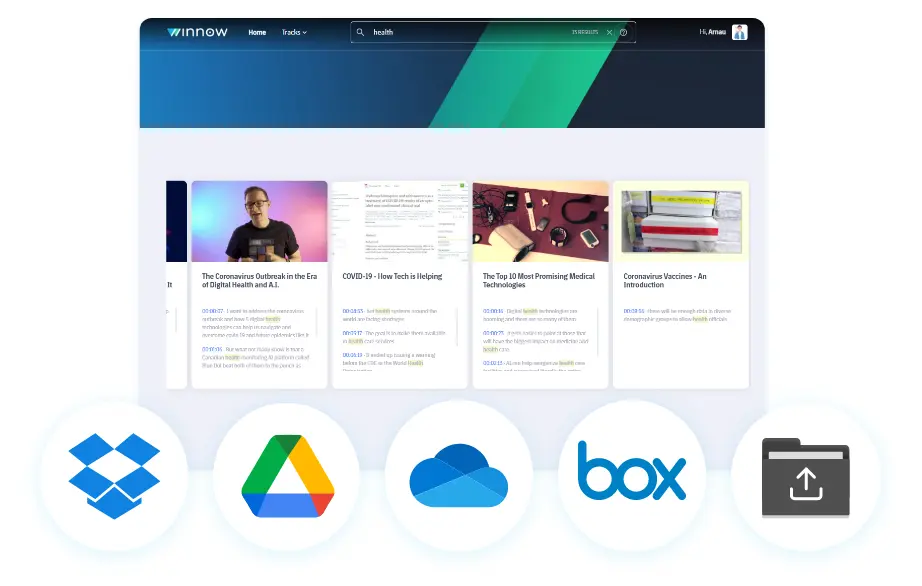Select the Dropbox icon
Viewport: 922px width, 586px height.
(114, 476)
